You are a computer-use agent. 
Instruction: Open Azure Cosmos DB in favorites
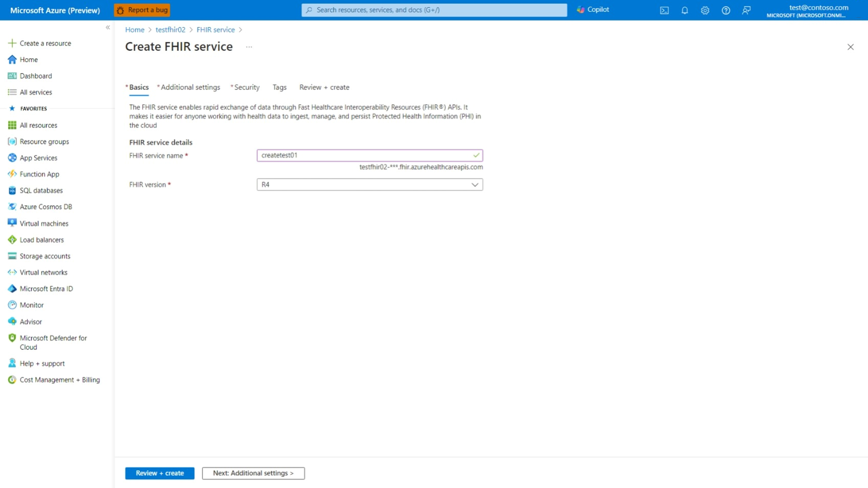click(x=46, y=207)
